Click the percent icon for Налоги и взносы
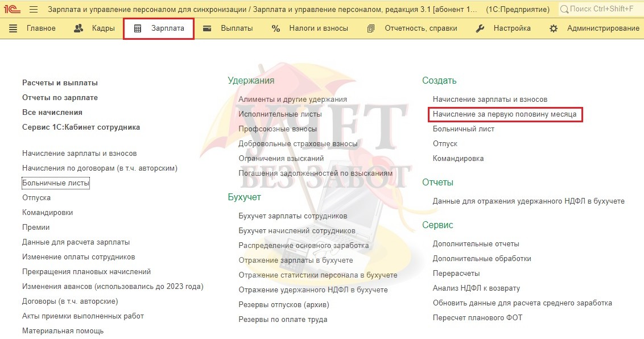644x339 pixels. (275, 28)
